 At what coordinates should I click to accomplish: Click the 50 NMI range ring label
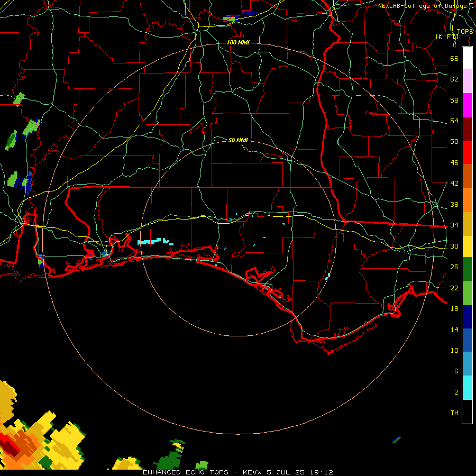238,140
